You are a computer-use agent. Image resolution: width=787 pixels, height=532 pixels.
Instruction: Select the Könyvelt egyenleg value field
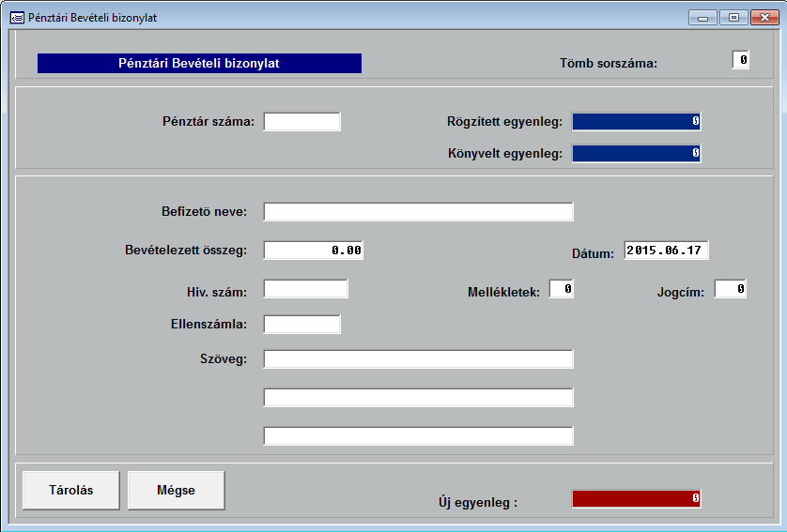pos(637,153)
